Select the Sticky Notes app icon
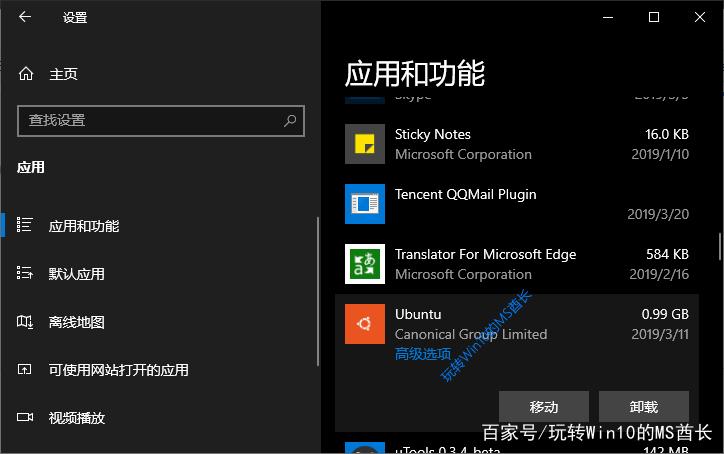The image size is (724, 454). point(365,144)
